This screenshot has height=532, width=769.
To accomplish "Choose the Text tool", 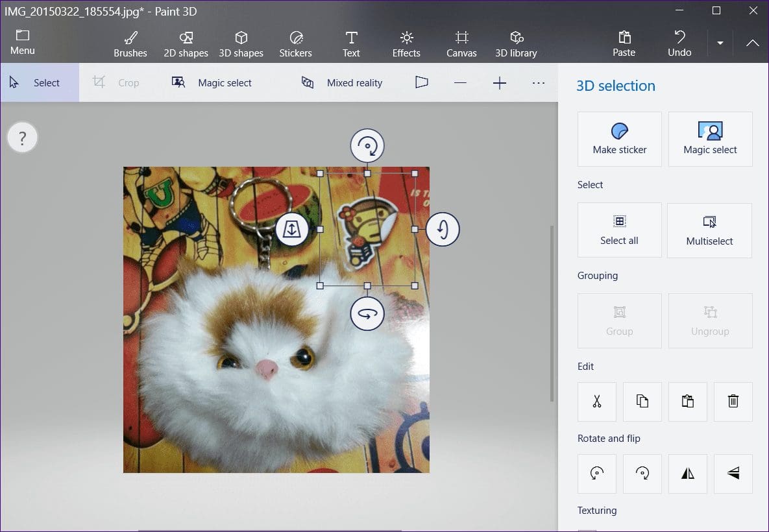I will [351, 44].
